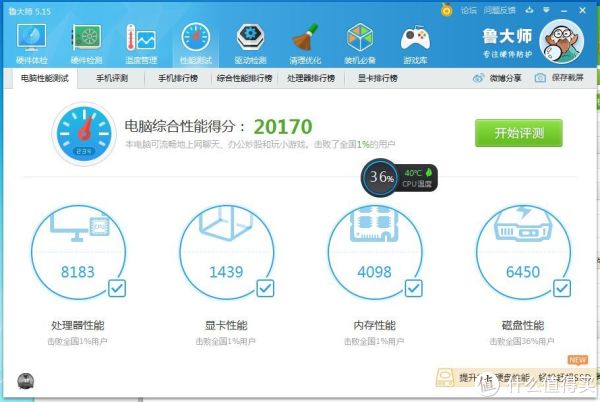Close the 鲁大师 window
Screen dimensions: 600x402
tap(582, 10)
